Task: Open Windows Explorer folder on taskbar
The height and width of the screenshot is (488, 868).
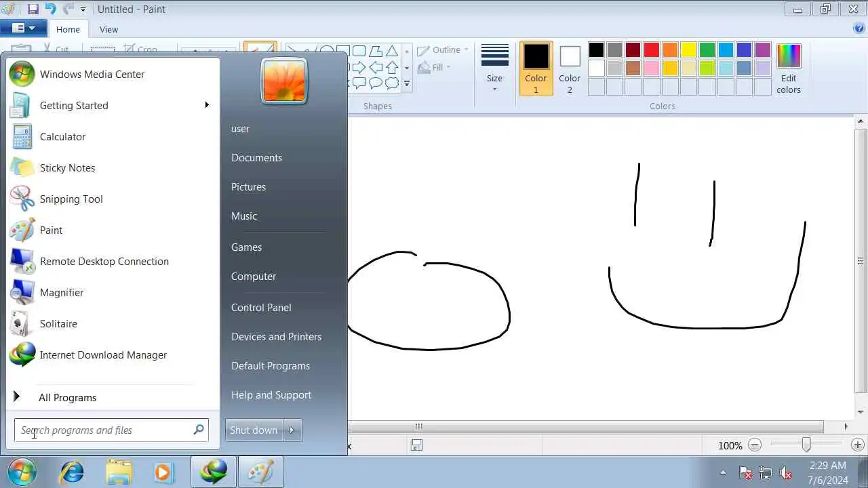Action: pos(119,472)
